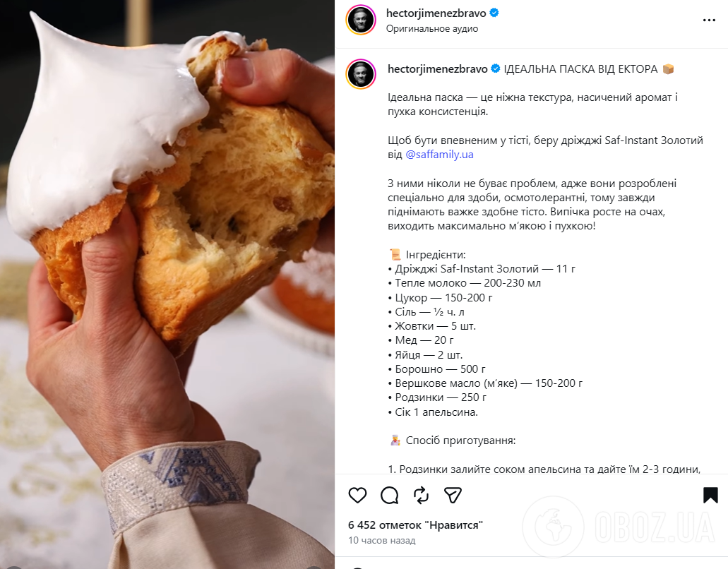Toggle the saved bookmark icon
The width and height of the screenshot is (728, 569).
pyautogui.click(x=710, y=495)
